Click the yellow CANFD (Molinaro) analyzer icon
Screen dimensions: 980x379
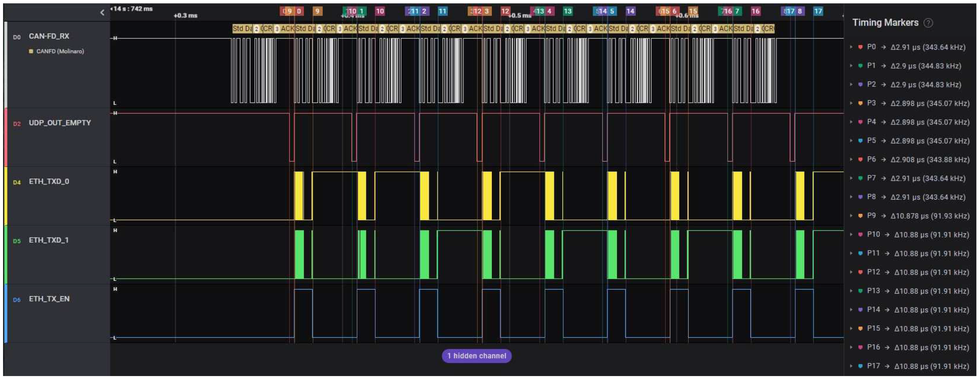click(x=31, y=51)
